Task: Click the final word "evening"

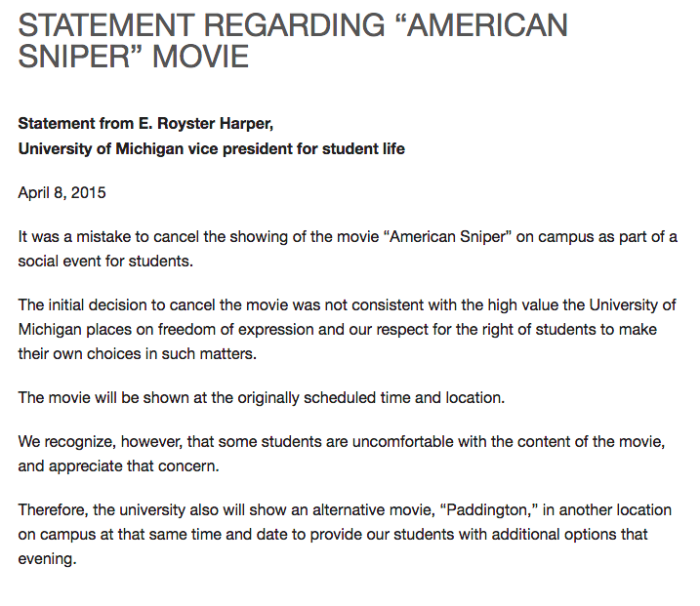Action: point(47,559)
